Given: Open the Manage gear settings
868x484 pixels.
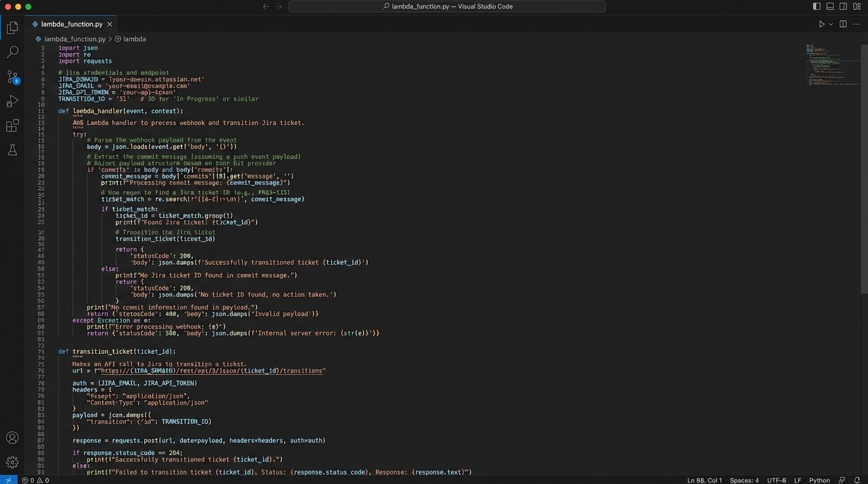Looking at the screenshot, I should 12,462.
